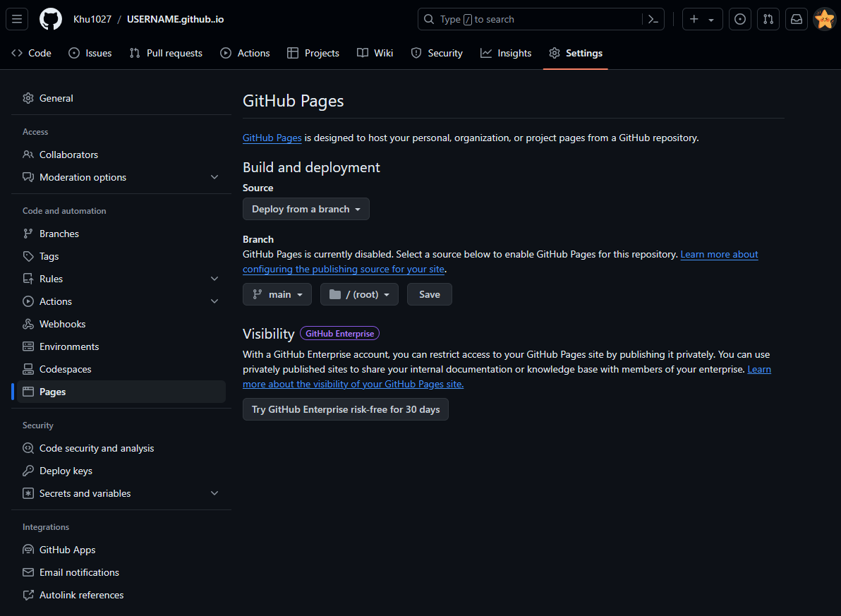Select Pages in the sidebar
Screen dimensions: 841x616
click(x=121, y=392)
